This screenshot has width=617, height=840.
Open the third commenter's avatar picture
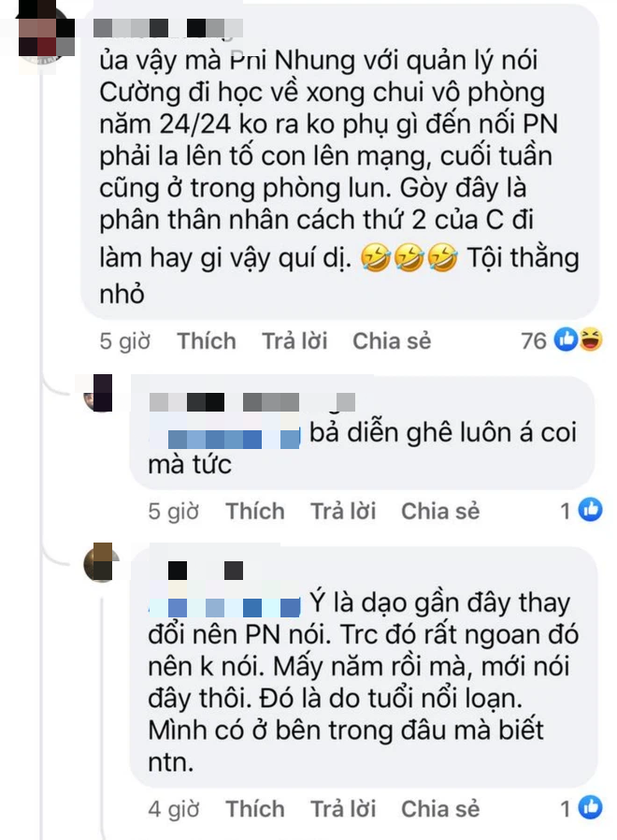coord(101,562)
